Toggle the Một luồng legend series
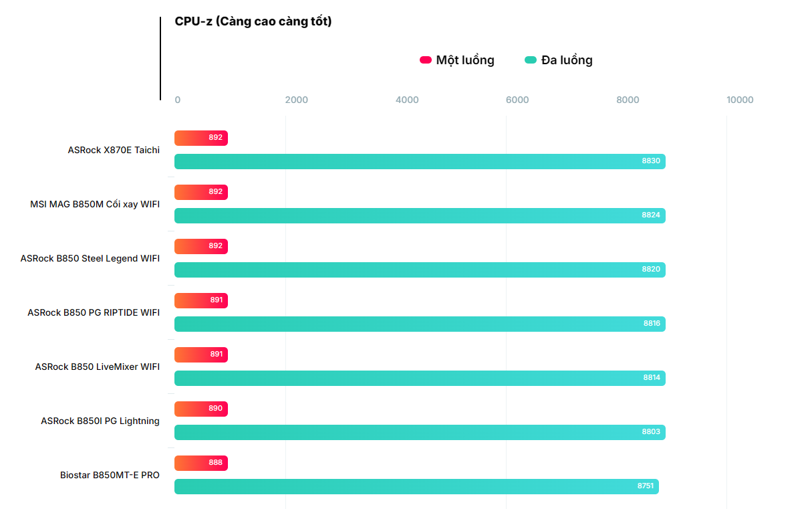 (464, 60)
